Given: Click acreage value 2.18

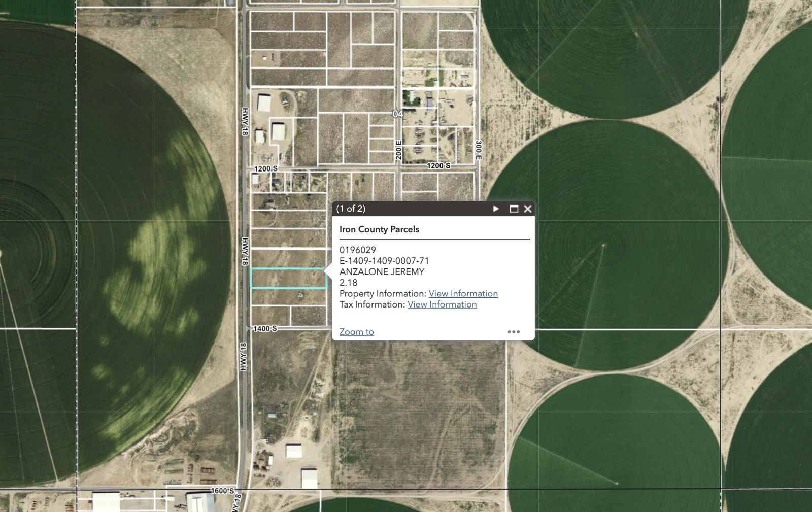Looking at the screenshot, I should point(348,283).
